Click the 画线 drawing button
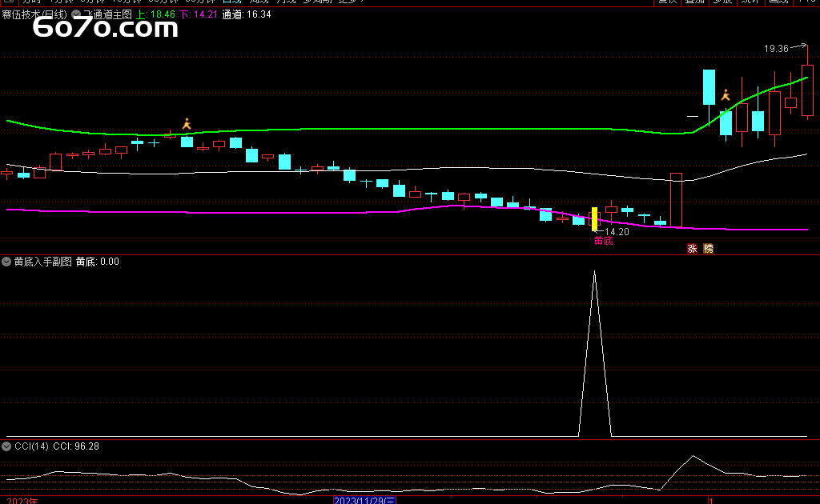Image resolution: width=820 pixels, height=504 pixels. pyautogui.click(x=778, y=2)
